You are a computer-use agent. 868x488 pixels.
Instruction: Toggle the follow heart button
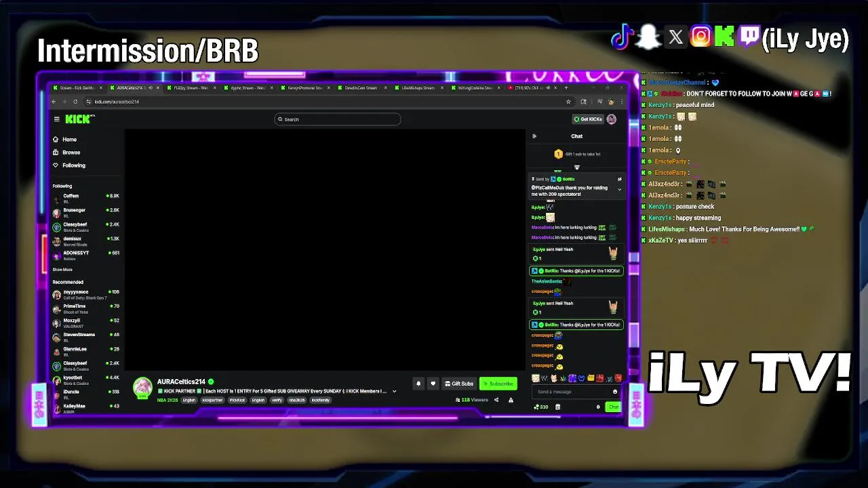point(433,384)
